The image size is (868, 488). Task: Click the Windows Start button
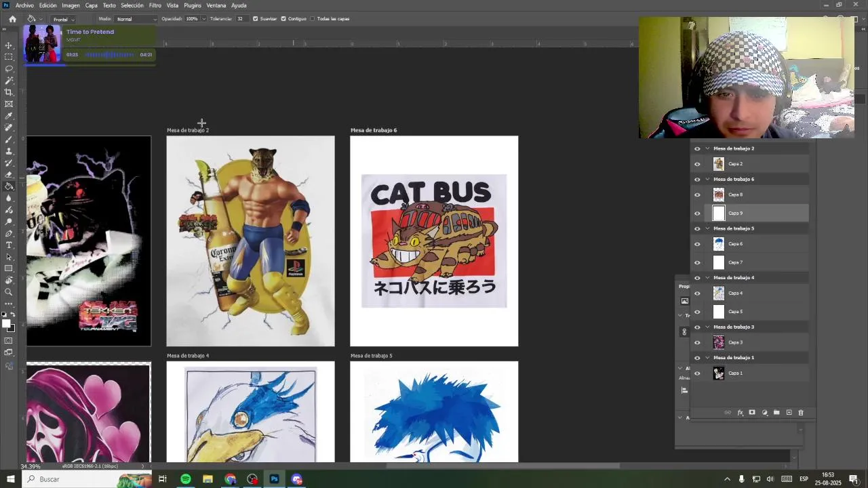point(11,479)
